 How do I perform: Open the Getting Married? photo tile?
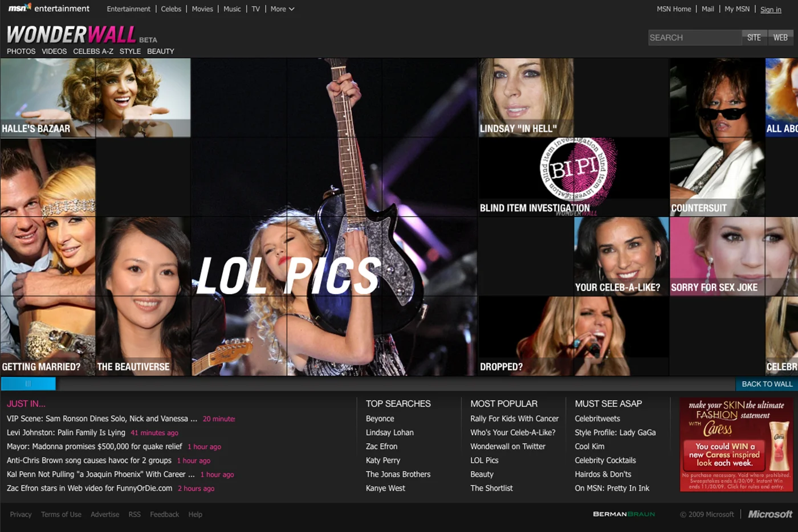(x=48, y=256)
